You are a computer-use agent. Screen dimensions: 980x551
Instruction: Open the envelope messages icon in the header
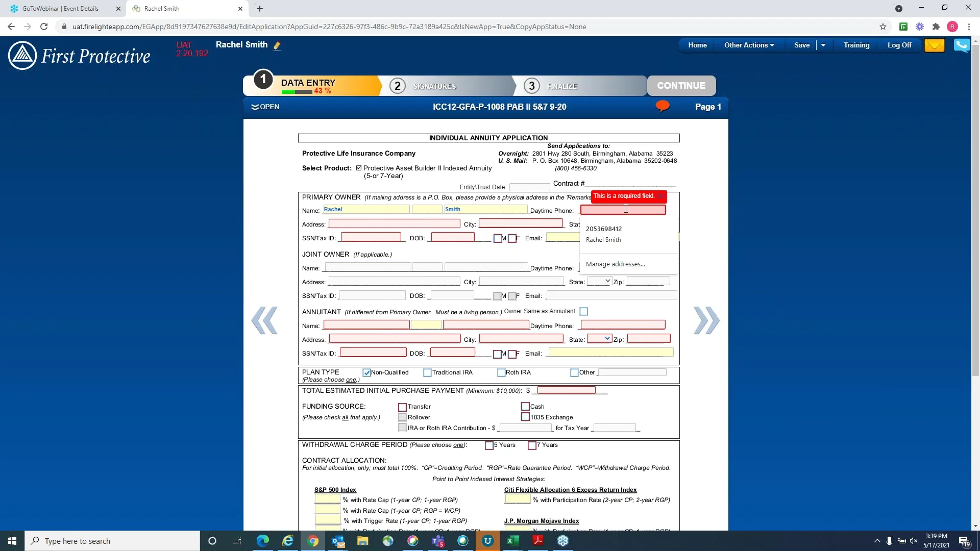pos(934,45)
